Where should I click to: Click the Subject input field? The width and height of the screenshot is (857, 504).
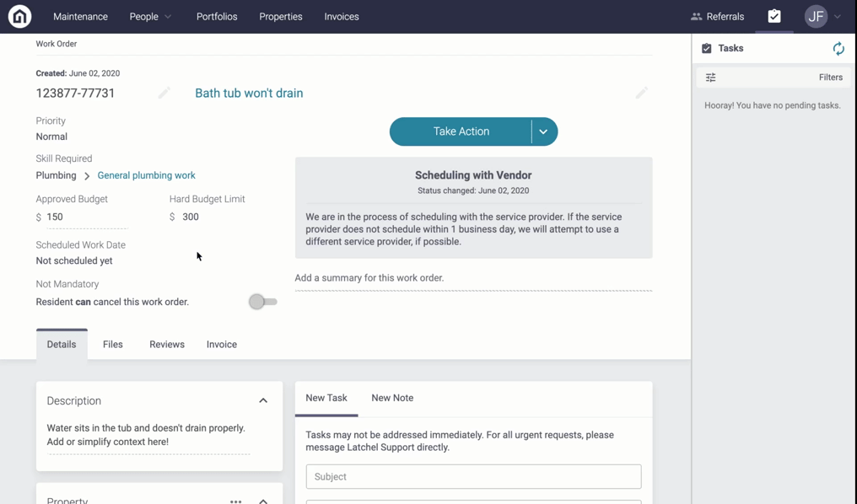coord(473,477)
